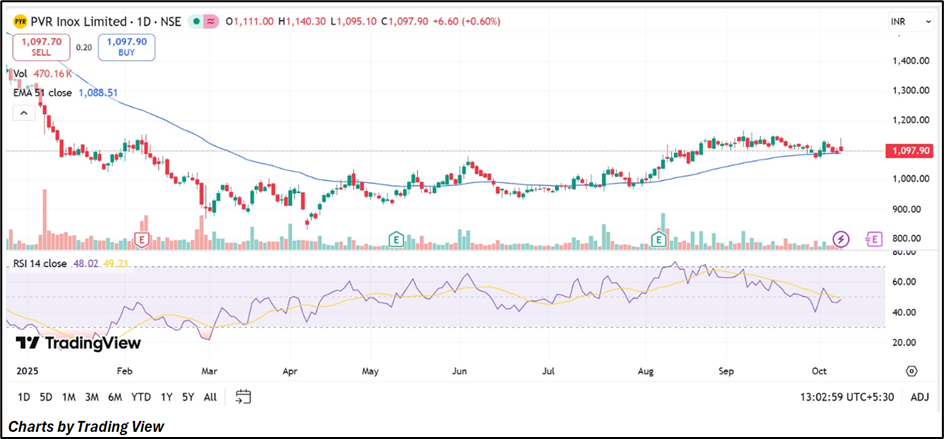The width and height of the screenshot is (944, 439).
Task: Open timezone menu showing UTC+5:30
Action: [847, 397]
